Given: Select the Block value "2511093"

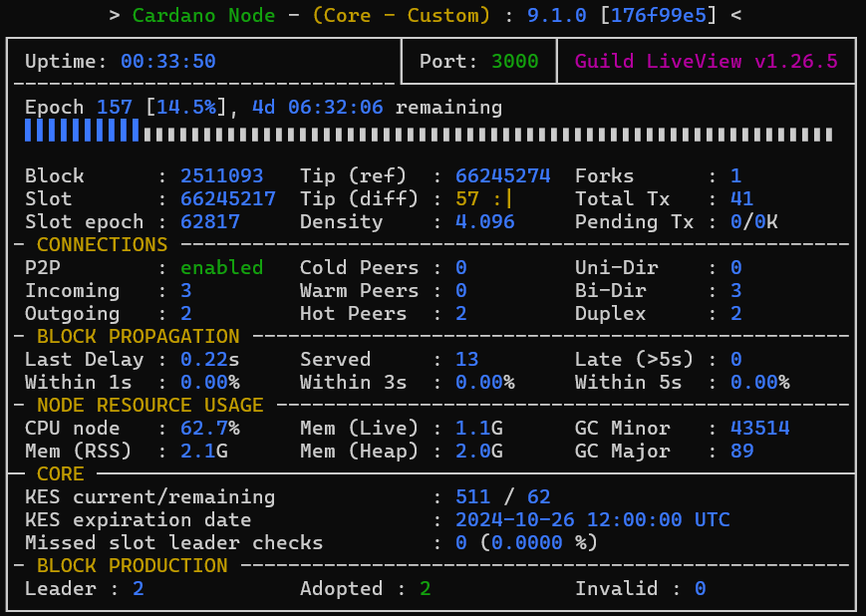Looking at the screenshot, I should pos(222,176).
